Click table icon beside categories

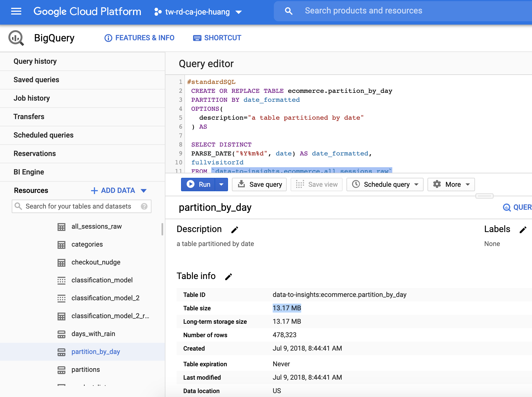[61, 245]
